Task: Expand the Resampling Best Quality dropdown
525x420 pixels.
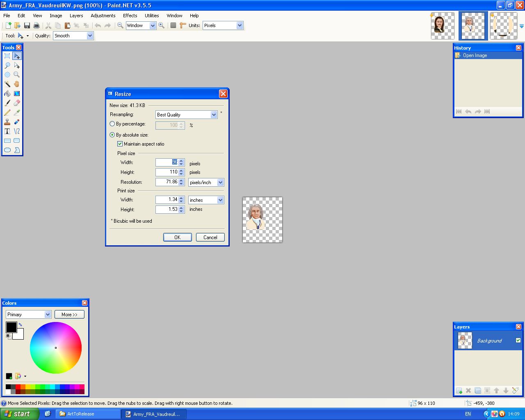Action: (x=214, y=115)
